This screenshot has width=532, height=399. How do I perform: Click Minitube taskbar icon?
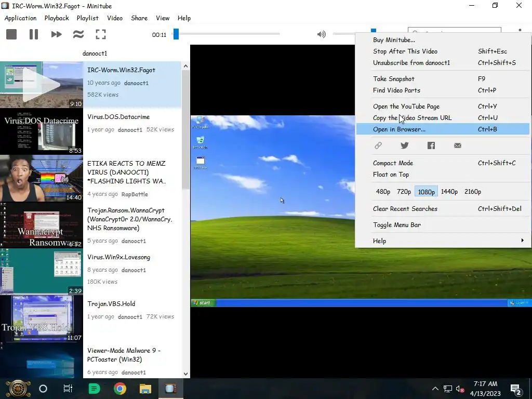click(x=170, y=389)
